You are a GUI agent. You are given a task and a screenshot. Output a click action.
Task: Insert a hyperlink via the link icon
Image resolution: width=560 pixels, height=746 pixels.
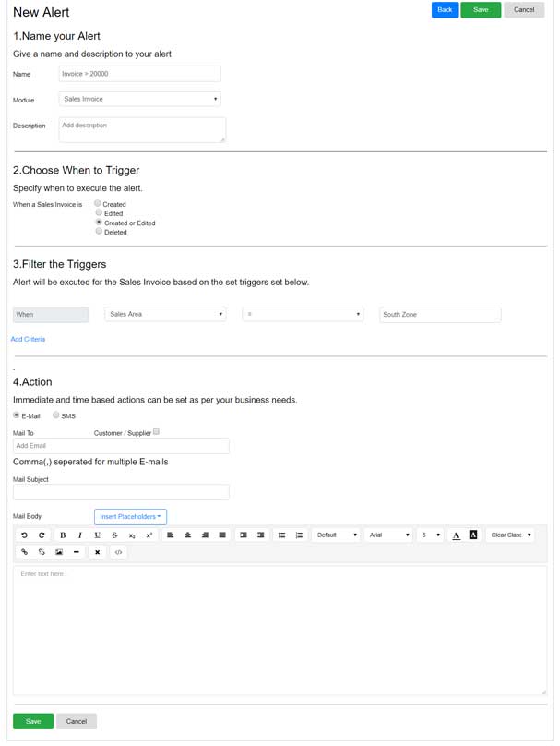pos(25,552)
